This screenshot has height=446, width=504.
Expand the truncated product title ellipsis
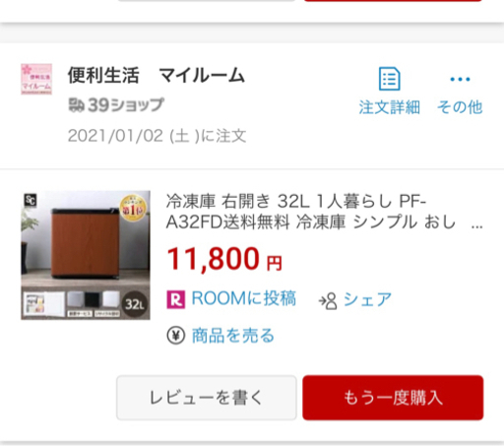(476, 225)
